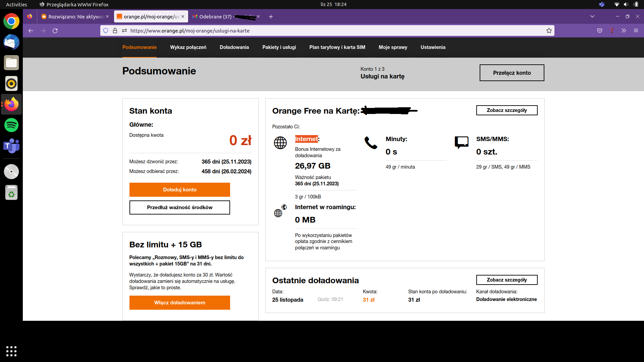The width and height of the screenshot is (644, 362).
Task: Open tracking protection shield icon
Action: coord(106,31)
